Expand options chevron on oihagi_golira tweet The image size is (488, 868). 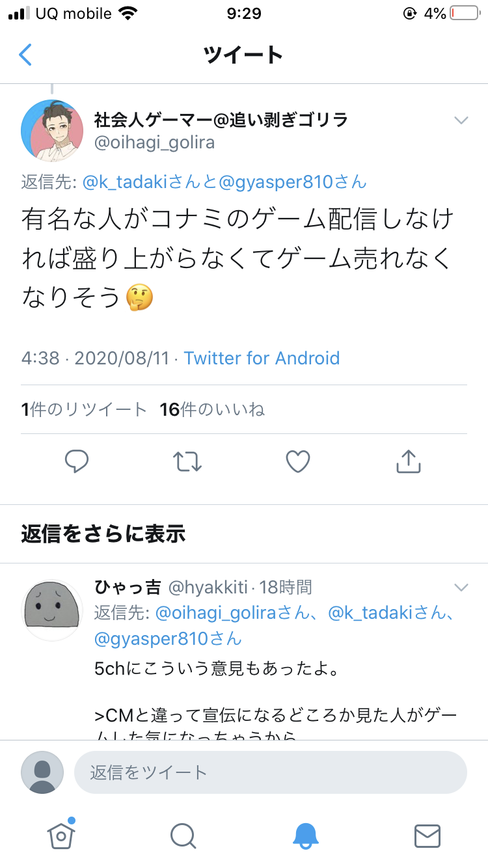461,120
